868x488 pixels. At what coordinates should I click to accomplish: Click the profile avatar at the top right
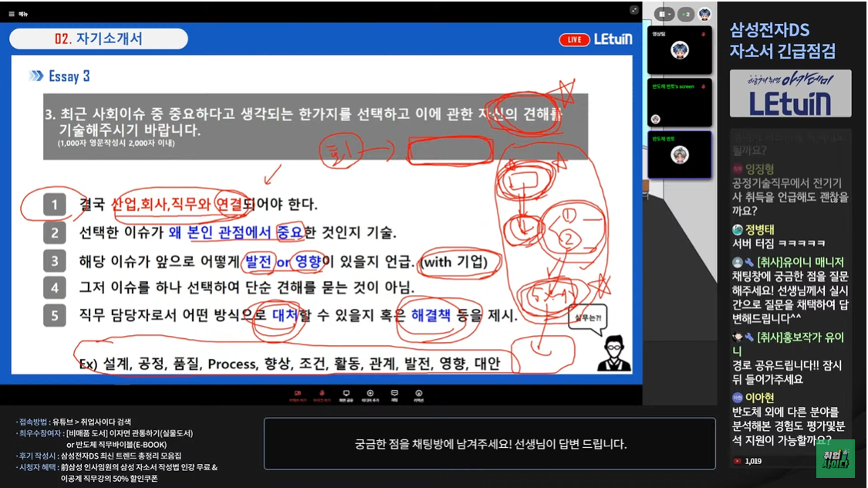[704, 14]
